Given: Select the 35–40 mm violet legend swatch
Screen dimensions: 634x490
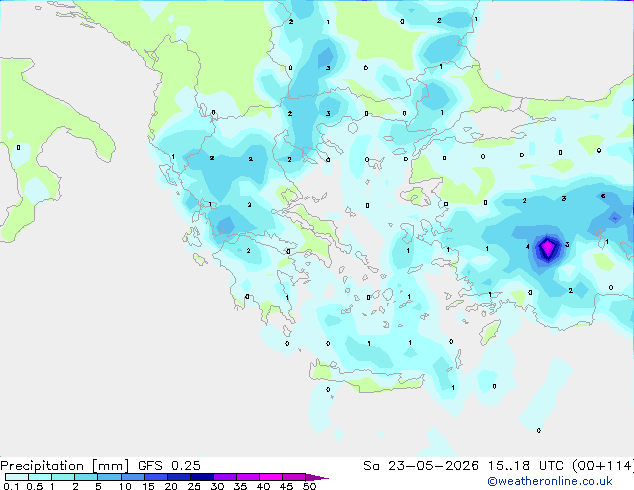Looking at the screenshot, I should 247,477.
